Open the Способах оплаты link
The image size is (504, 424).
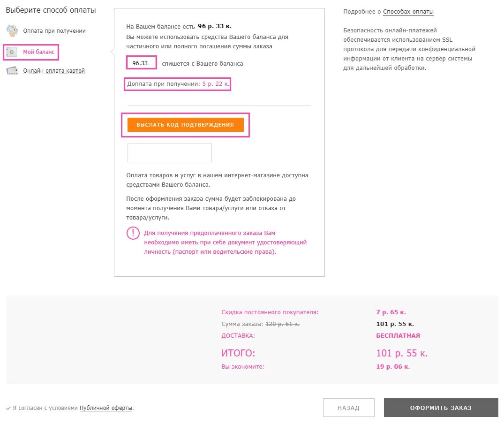[x=408, y=12]
